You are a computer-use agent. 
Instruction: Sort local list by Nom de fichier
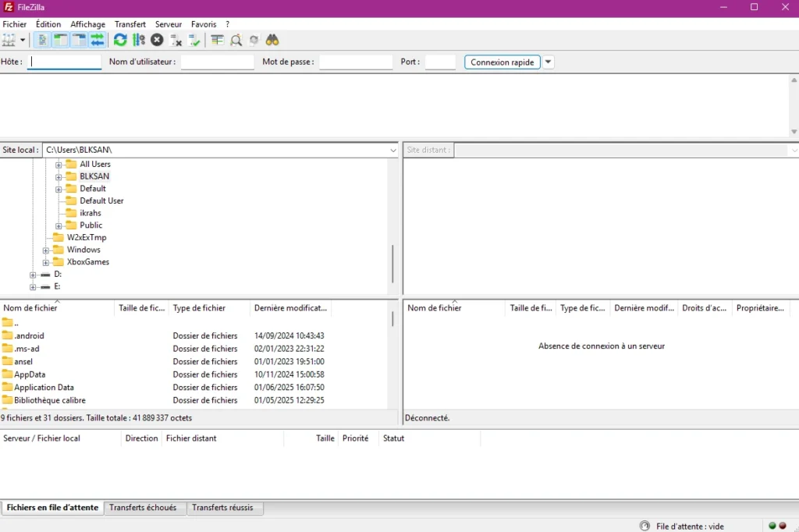point(57,308)
